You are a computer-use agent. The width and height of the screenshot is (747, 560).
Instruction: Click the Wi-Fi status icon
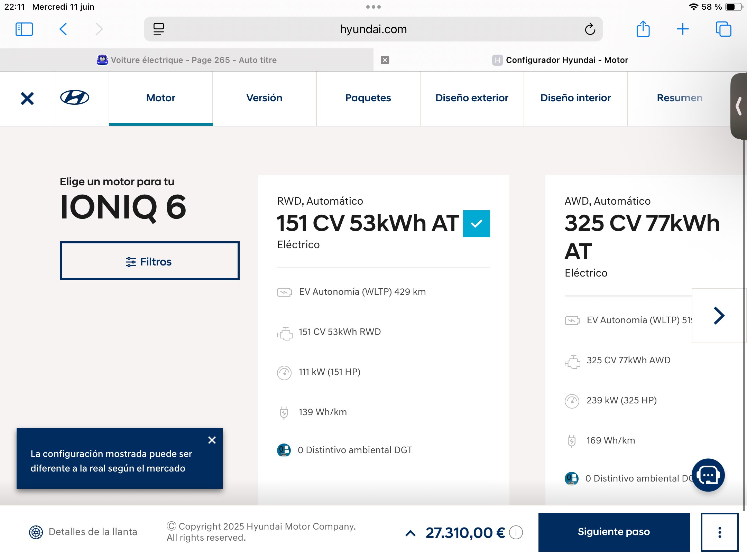point(693,7)
